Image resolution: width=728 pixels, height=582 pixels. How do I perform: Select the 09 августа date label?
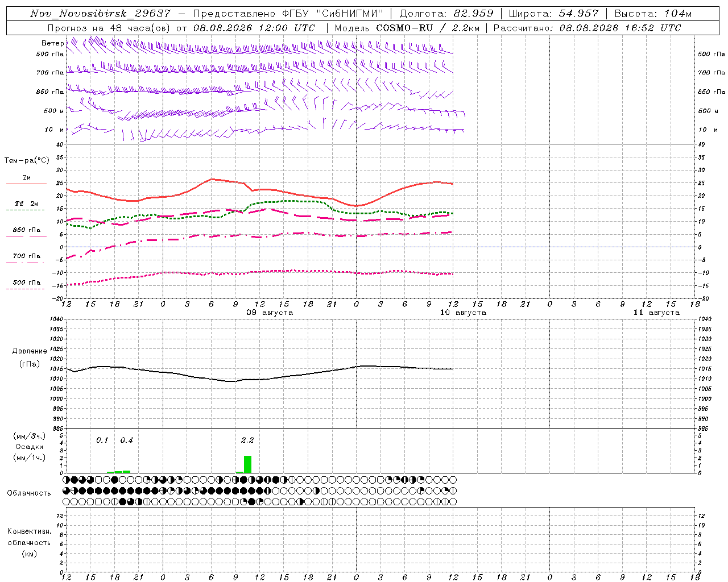click(270, 313)
